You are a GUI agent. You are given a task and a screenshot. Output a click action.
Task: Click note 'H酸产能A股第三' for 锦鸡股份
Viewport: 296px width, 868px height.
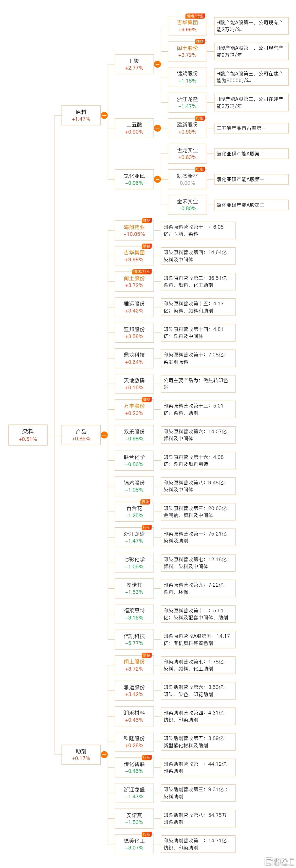(251, 77)
